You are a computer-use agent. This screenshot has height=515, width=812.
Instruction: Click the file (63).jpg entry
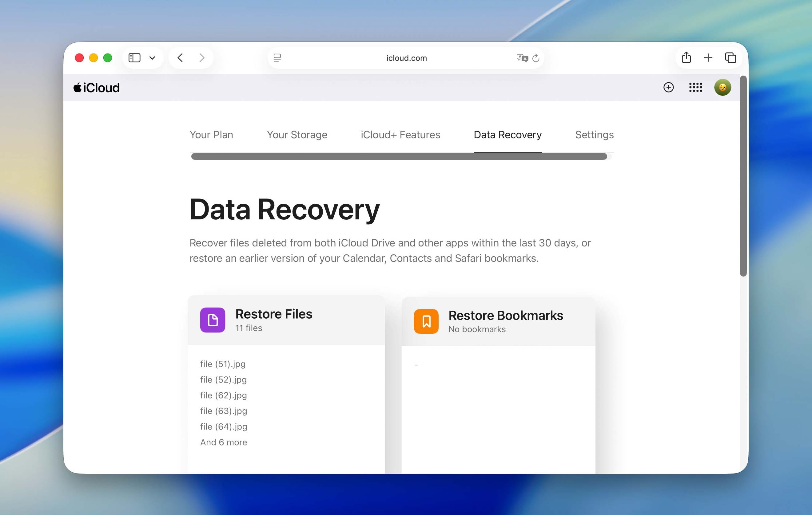tap(224, 411)
